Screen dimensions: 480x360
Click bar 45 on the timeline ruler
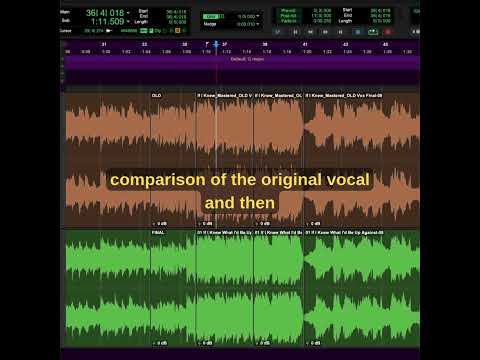[385, 44]
